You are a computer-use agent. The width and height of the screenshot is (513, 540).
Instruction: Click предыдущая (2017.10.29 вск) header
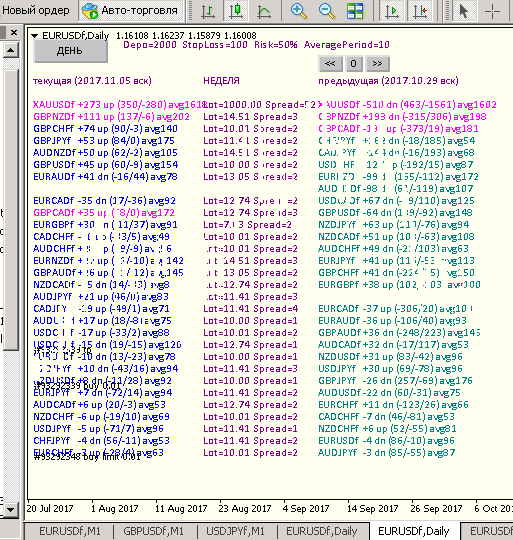click(x=388, y=81)
